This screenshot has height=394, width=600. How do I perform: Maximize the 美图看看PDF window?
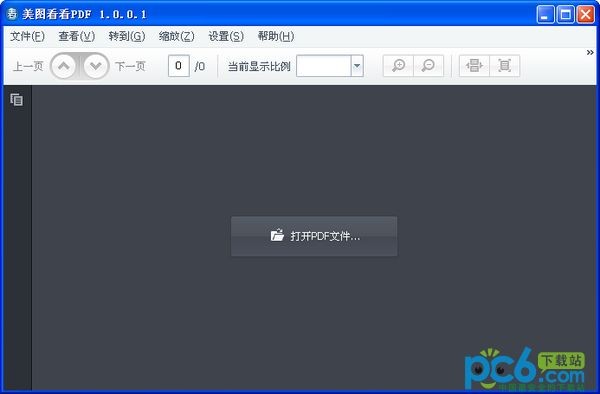click(x=566, y=15)
